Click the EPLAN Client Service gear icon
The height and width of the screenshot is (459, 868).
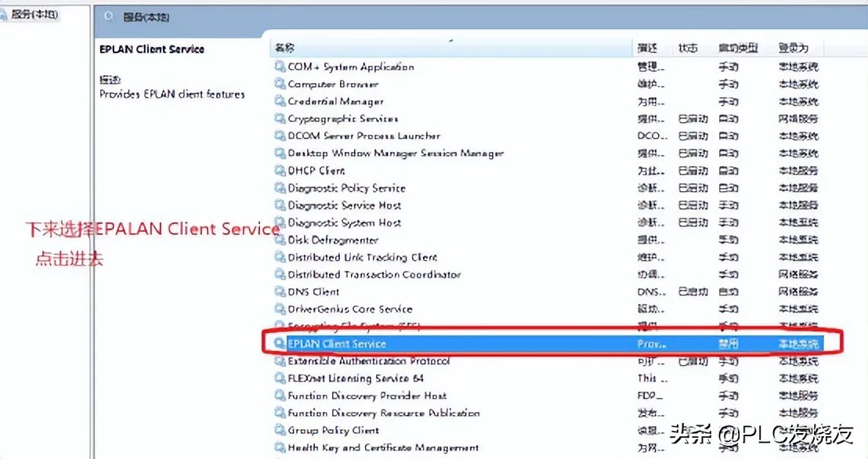(x=280, y=343)
